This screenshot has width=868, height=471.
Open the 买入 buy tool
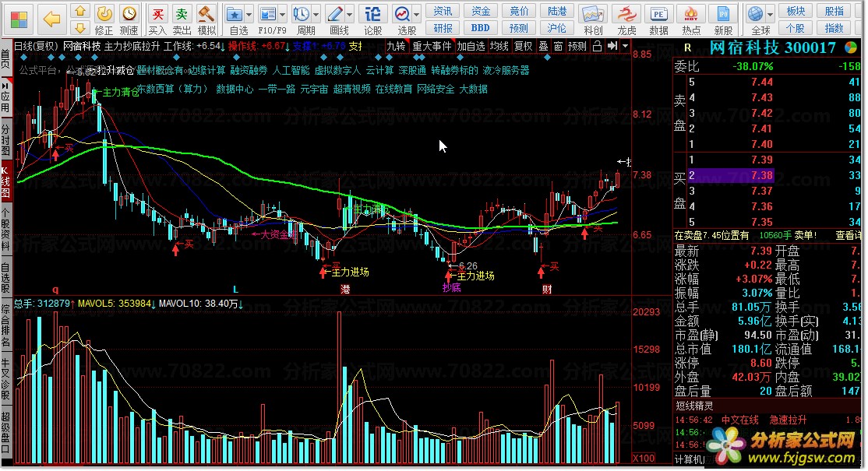(x=157, y=20)
